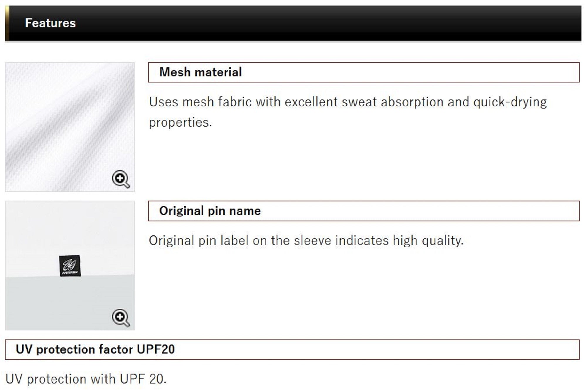Select the Original pin name heading
This screenshot has width=587, height=392.
(x=210, y=211)
